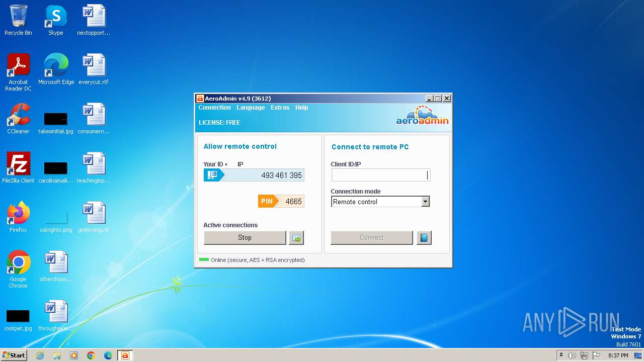
Task: Close the AeroAdmin window
Action: point(447,99)
